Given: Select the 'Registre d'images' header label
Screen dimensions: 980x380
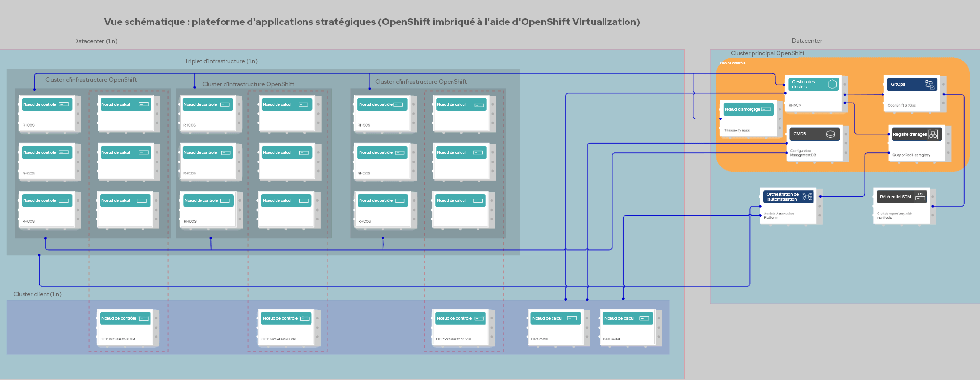Looking at the screenshot, I should (909, 134).
